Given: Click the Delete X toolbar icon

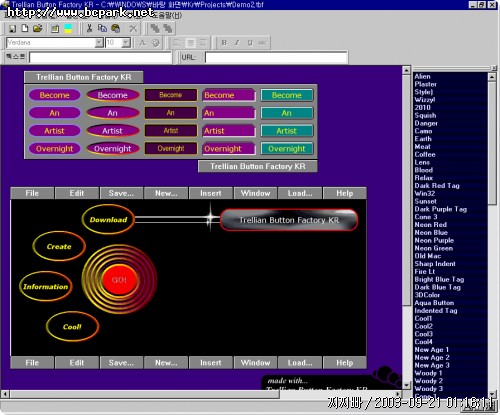Looking at the screenshot, I should (x=133, y=29).
